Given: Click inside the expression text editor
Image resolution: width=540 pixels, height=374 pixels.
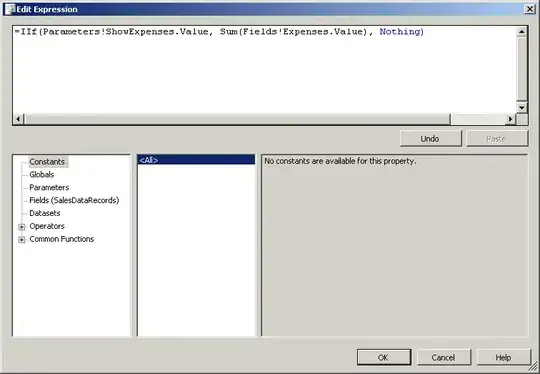Looking at the screenshot, I should coord(264,71).
